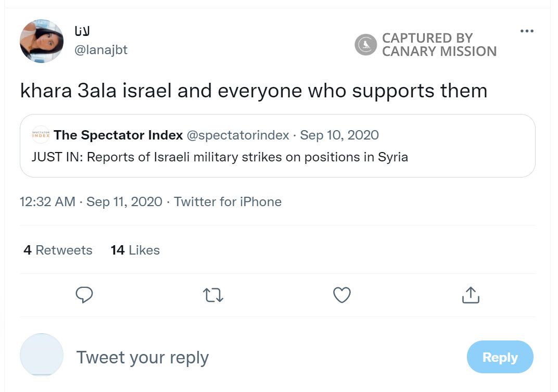Like the tweet with the heart icon
The width and height of the screenshot is (558, 392).
[341, 295]
